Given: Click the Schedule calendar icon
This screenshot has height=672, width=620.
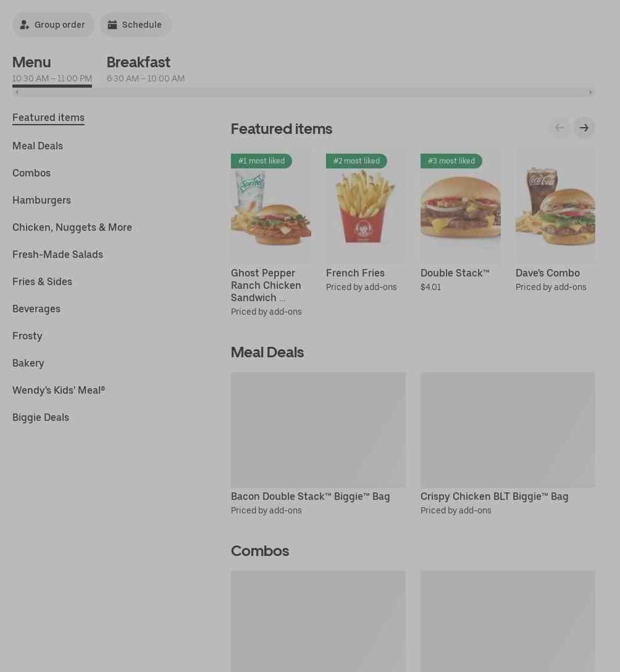Looking at the screenshot, I should [112, 25].
